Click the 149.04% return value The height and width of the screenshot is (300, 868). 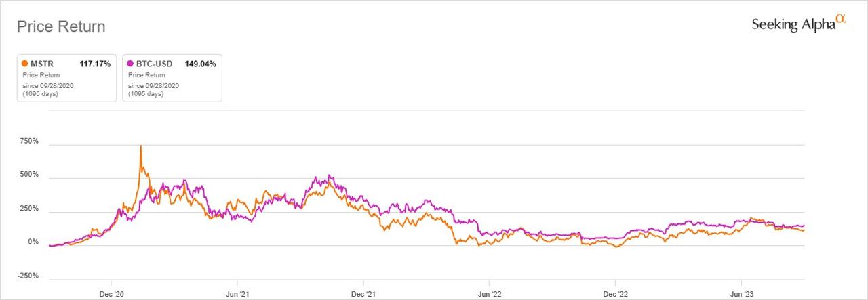click(x=200, y=64)
